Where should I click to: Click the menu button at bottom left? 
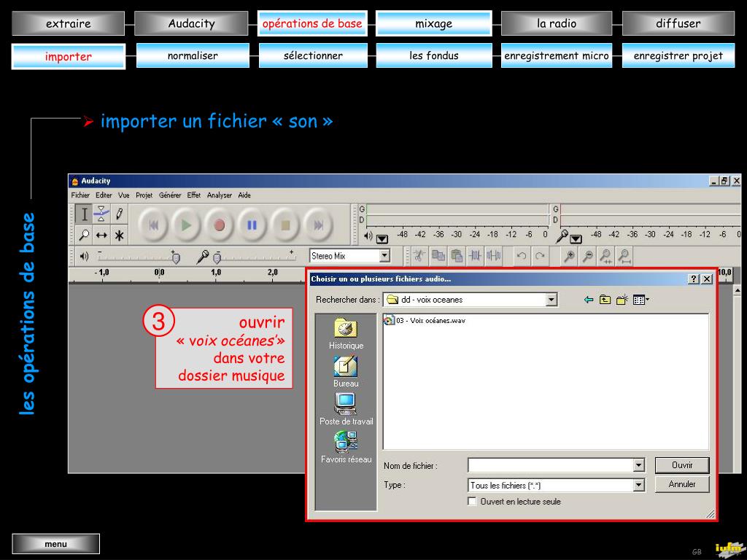pyautogui.click(x=55, y=544)
